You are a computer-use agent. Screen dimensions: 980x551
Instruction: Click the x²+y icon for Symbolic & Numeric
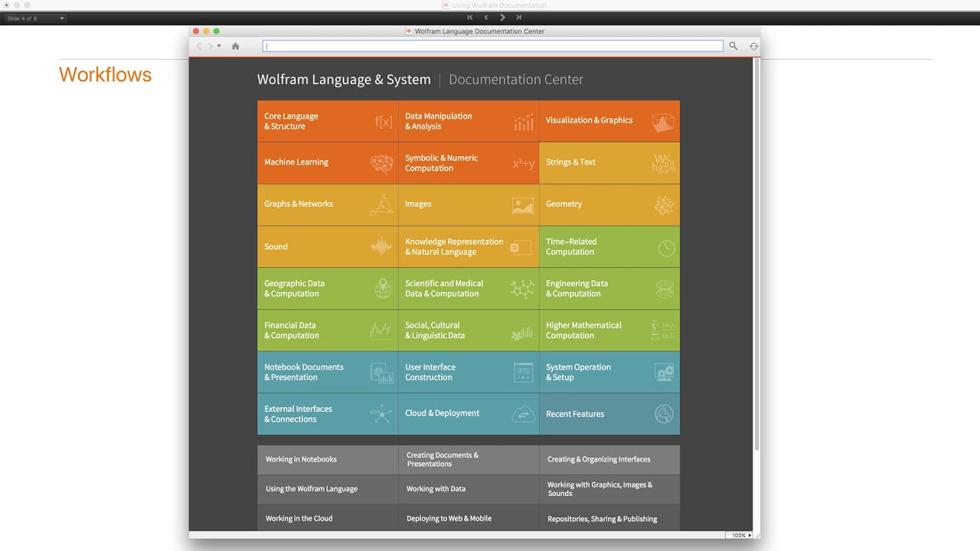click(524, 163)
